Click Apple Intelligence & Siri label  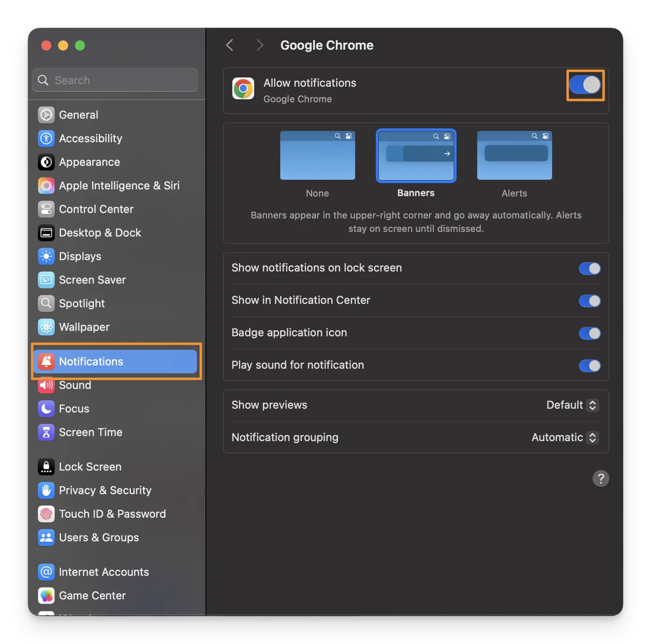point(119,185)
